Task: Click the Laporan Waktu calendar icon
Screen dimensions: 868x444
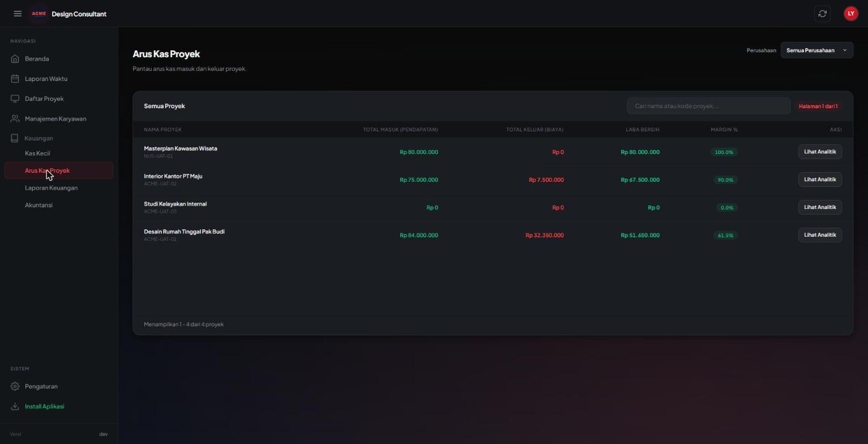Action: pos(15,79)
